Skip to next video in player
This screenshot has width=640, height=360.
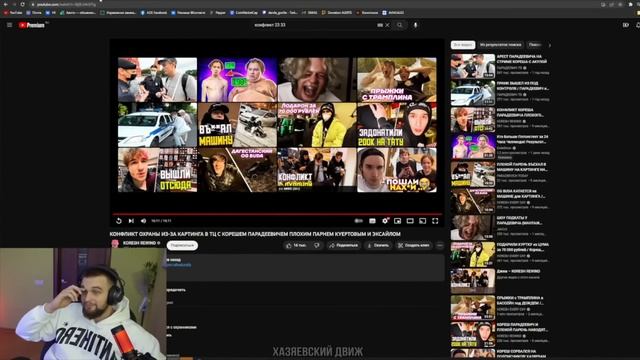(131, 221)
